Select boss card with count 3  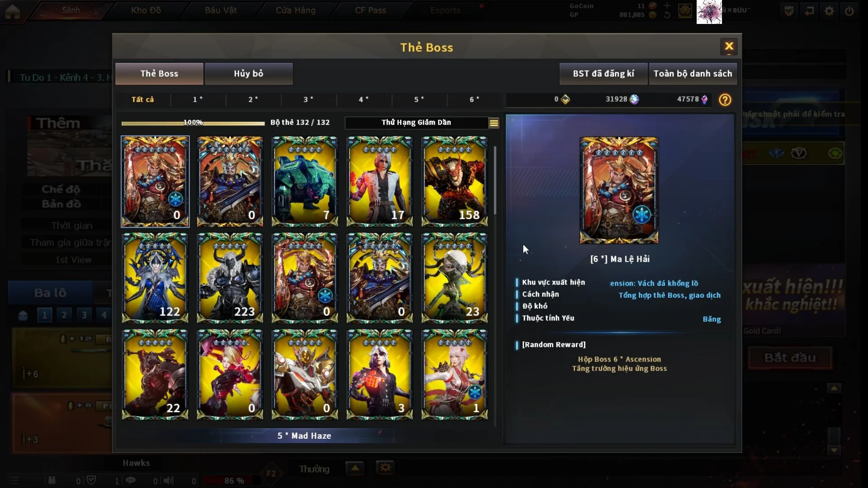click(x=380, y=375)
